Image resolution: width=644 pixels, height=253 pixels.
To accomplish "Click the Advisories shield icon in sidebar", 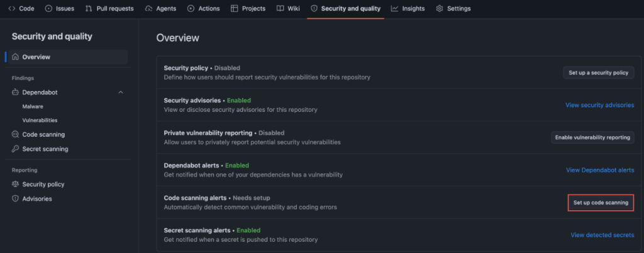I will click(x=16, y=198).
